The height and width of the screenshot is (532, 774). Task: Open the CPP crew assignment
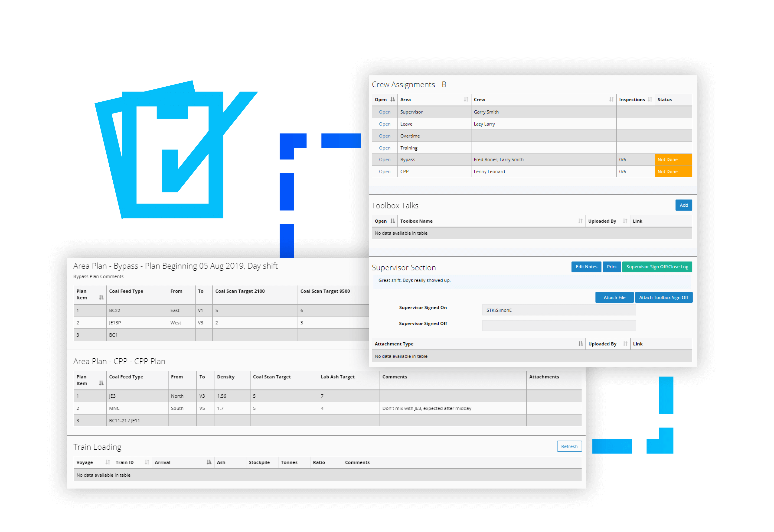pos(385,172)
